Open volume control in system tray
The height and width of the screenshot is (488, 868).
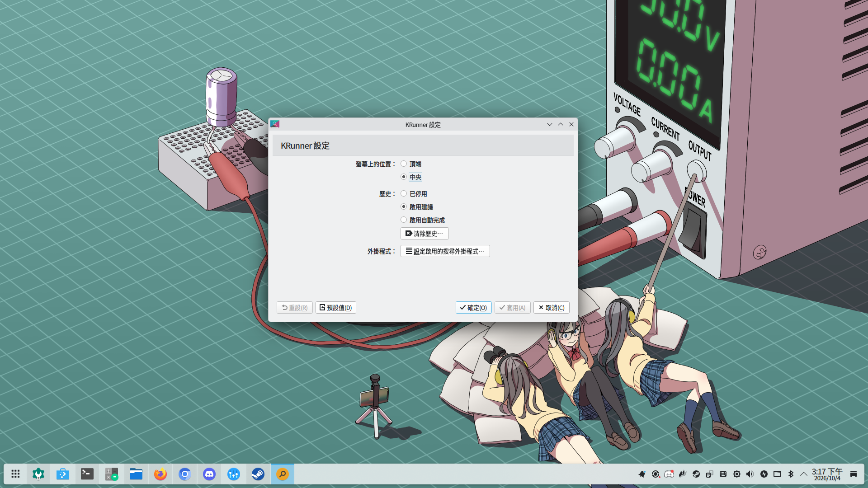coord(750,474)
